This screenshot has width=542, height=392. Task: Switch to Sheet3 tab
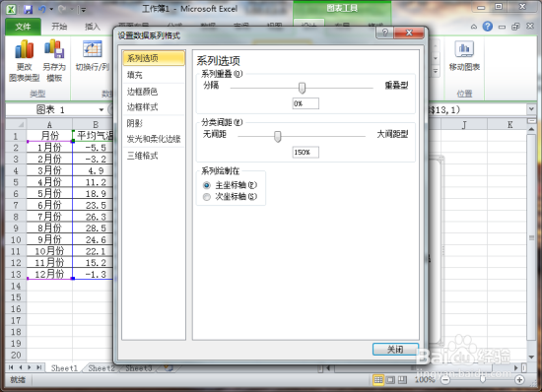tap(139, 368)
